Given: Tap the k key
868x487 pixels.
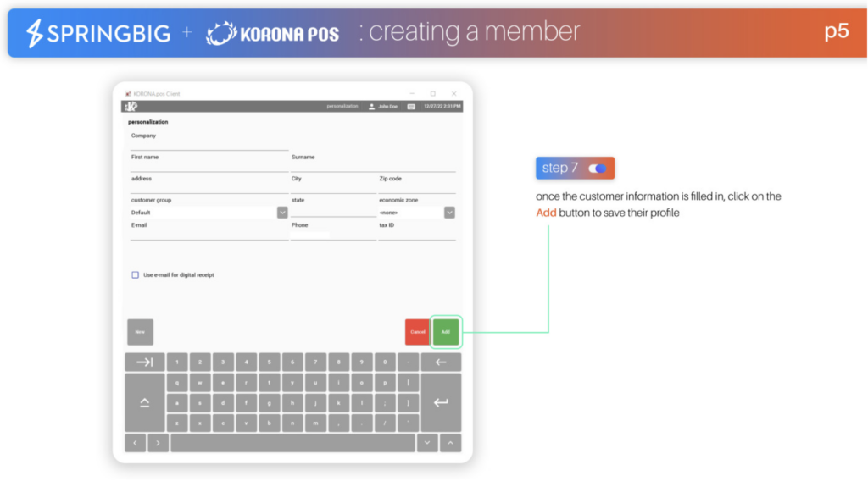Looking at the screenshot, I should 338,403.
